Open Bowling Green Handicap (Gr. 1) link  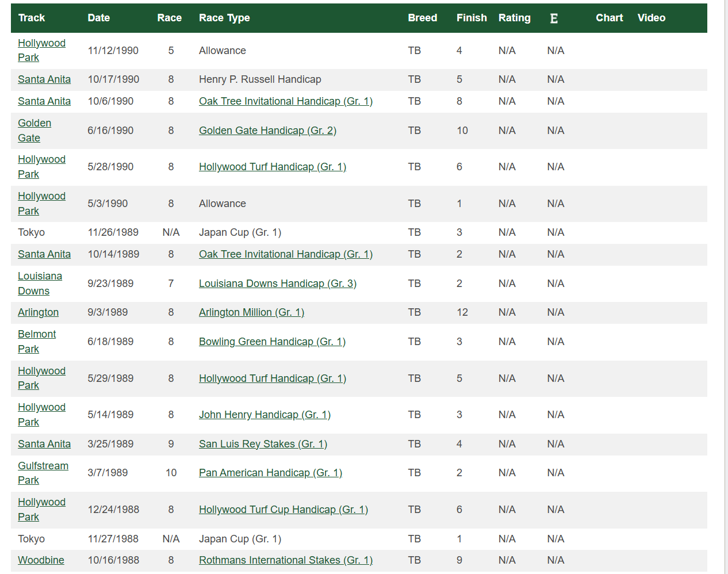272,342
